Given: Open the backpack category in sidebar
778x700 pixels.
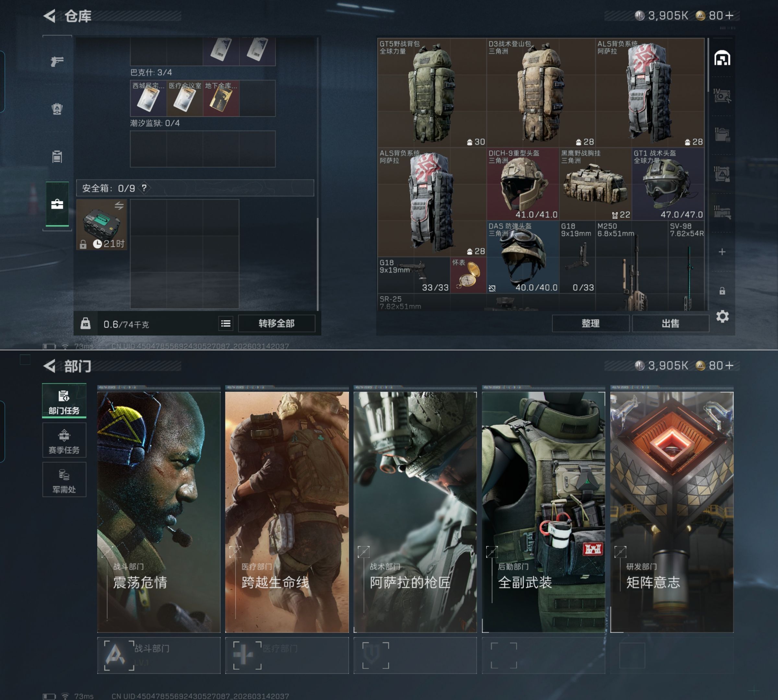Looking at the screenshot, I should click(57, 109).
